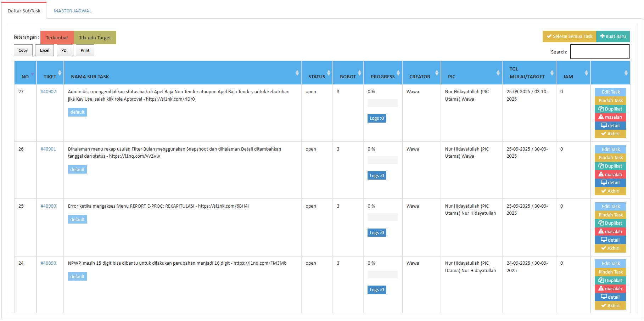The height and width of the screenshot is (321, 644).
Task: Focus the Search input field
Action: click(600, 52)
